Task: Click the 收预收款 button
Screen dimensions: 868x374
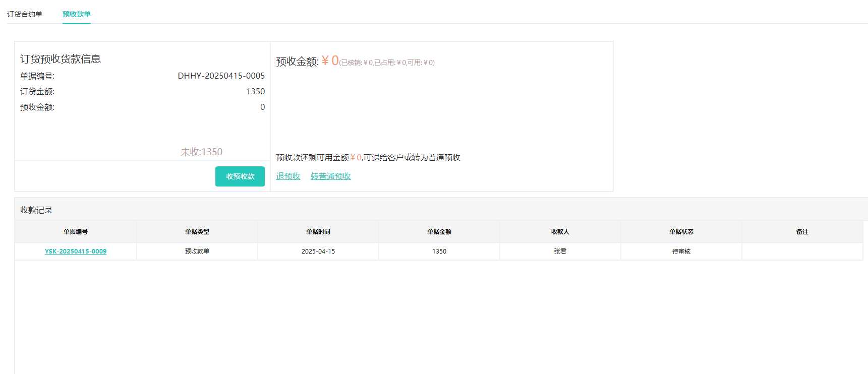Action: point(240,176)
